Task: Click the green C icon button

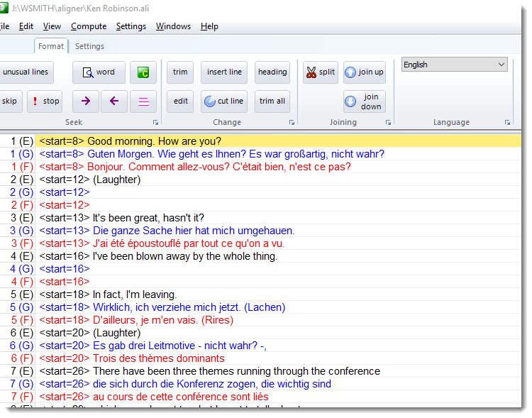Action: click(143, 72)
